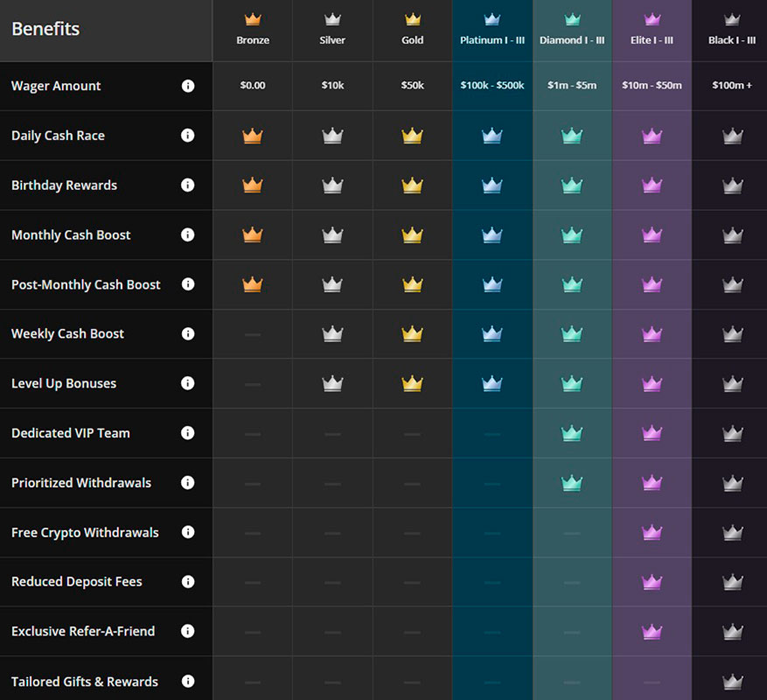Image resolution: width=767 pixels, height=700 pixels.
Task: Click the $10m - $50m Elite wager amount
Action: [x=652, y=86]
